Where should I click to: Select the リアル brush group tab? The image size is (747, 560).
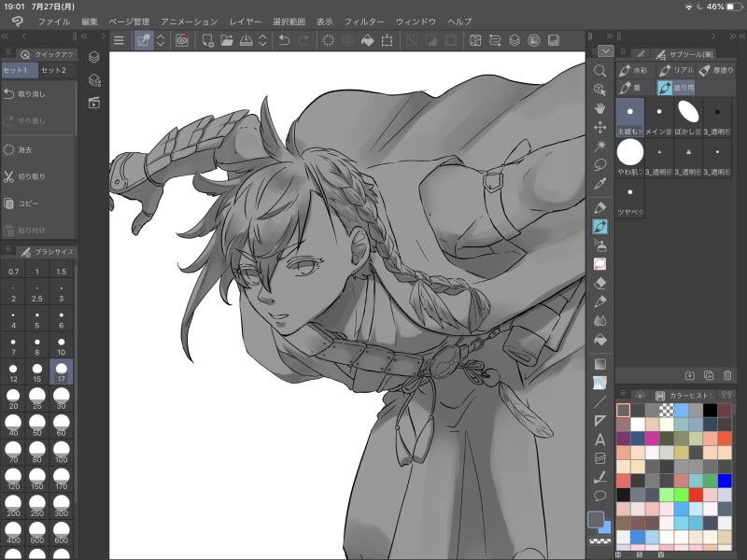tap(676, 70)
